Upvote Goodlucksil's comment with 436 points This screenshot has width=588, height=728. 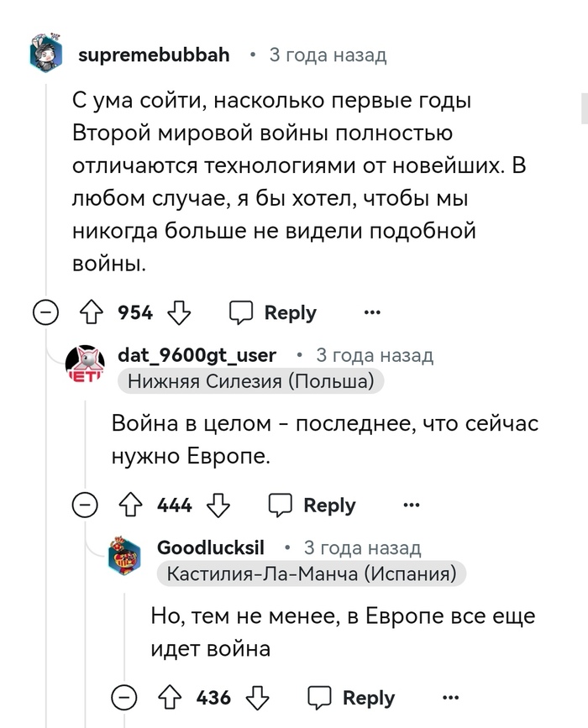(169, 698)
